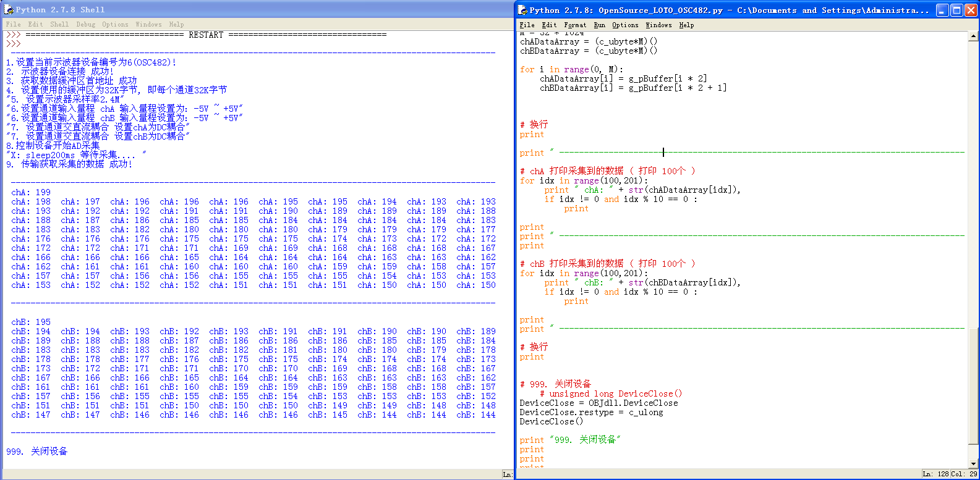
Task: Click the print "999. 关闭设备" code line
Action: pos(569,440)
